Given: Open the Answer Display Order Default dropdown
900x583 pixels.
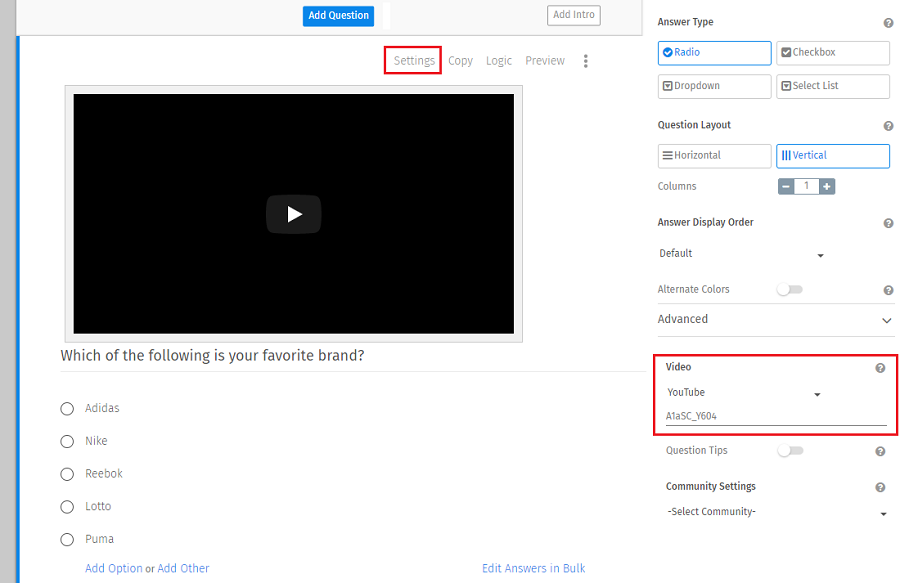Looking at the screenshot, I should [x=741, y=254].
